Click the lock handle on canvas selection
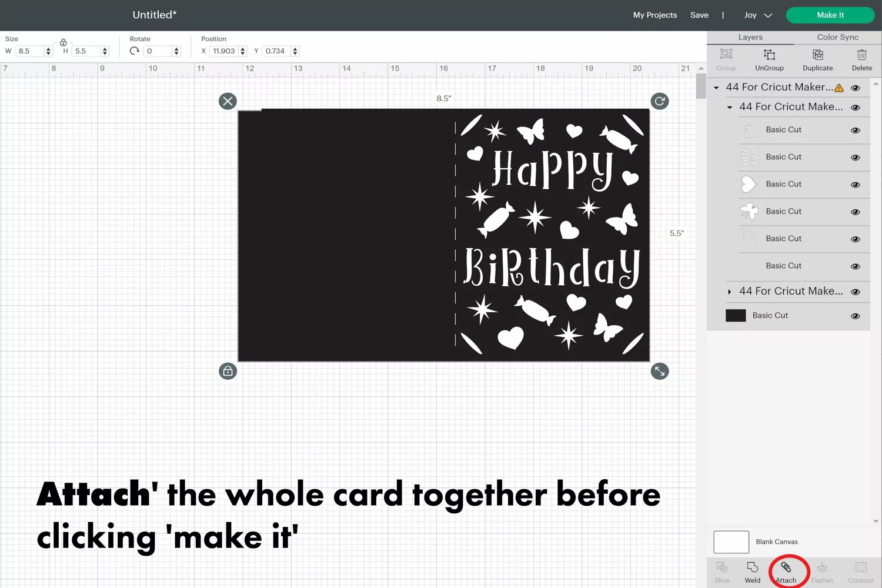 point(228,371)
